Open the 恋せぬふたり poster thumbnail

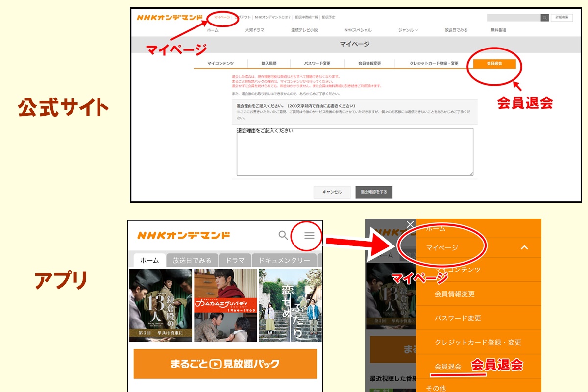290,305
